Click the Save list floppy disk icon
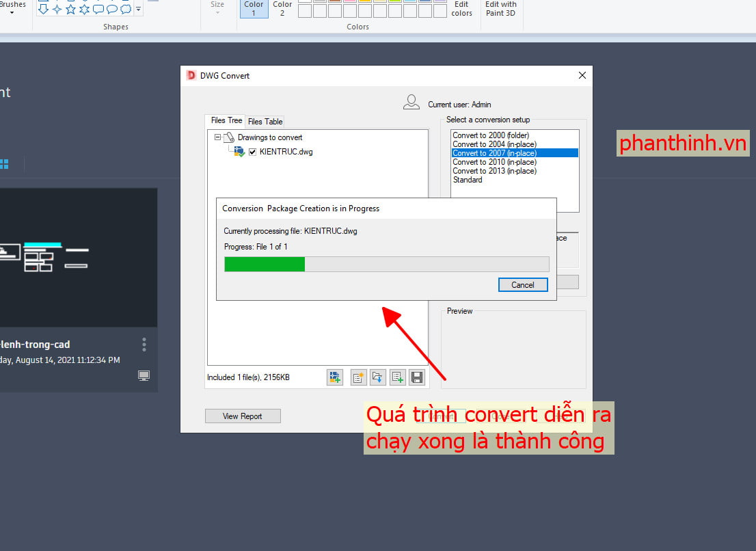Viewport: 756px width, 551px height. [417, 377]
